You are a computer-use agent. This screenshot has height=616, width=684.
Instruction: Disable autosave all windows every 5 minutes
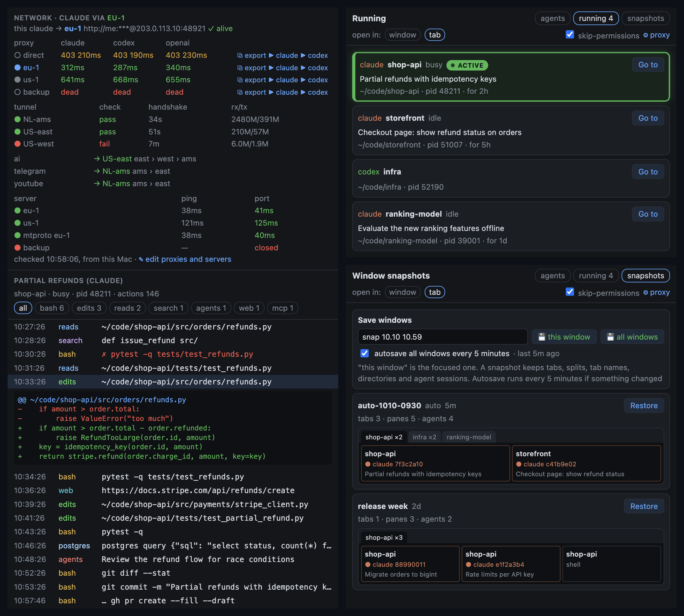point(364,353)
